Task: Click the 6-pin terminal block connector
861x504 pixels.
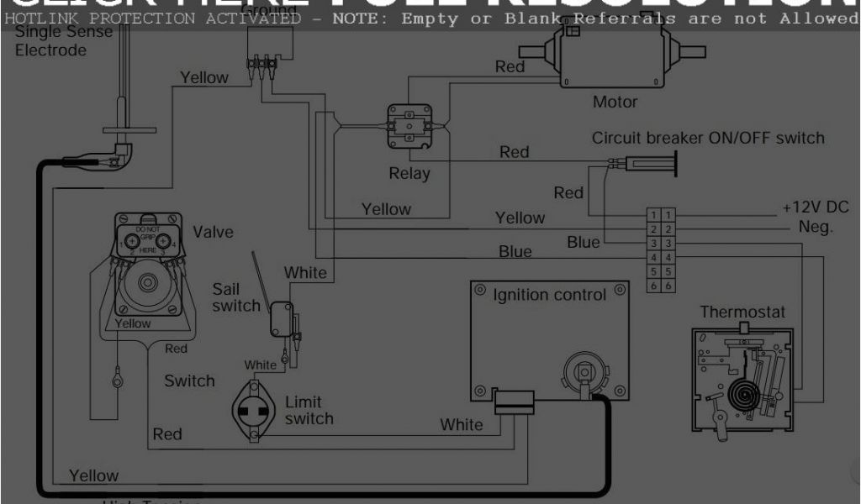Action: click(x=661, y=250)
